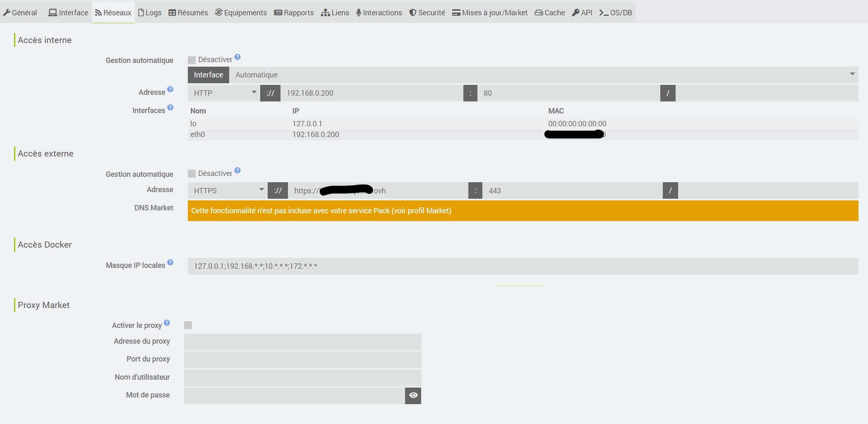Open the Général settings tab
This screenshot has width=868, height=424.
click(20, 12)
